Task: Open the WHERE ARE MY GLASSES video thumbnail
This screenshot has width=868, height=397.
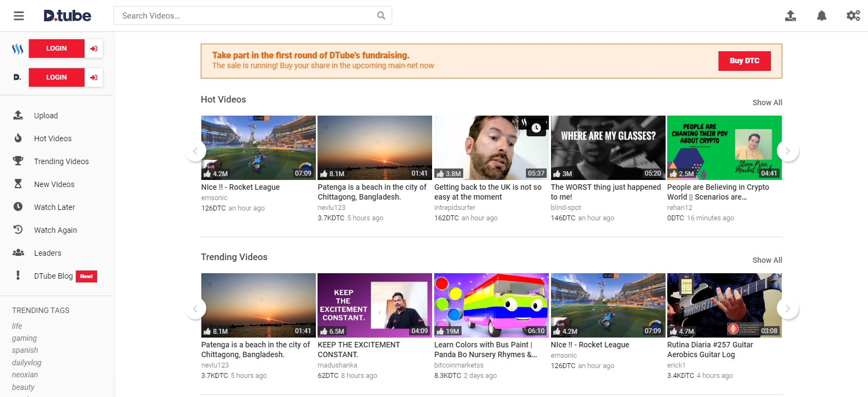Action: pos(608,147)
